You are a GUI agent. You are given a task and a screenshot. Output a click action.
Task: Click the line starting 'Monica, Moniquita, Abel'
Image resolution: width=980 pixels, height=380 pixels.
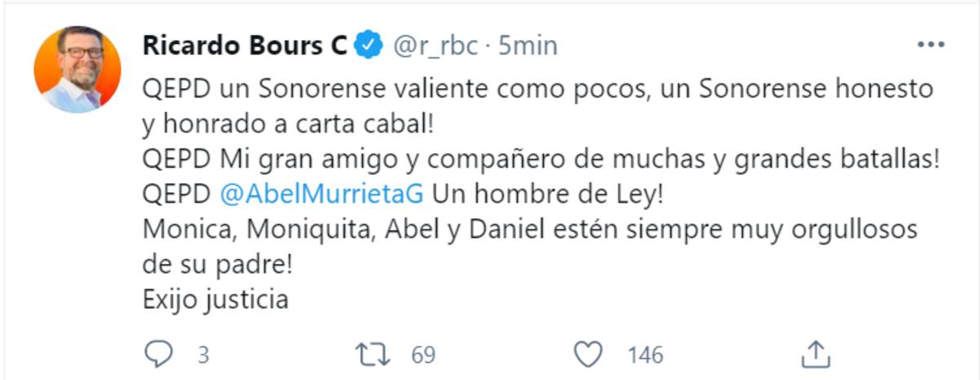[531, 230]
